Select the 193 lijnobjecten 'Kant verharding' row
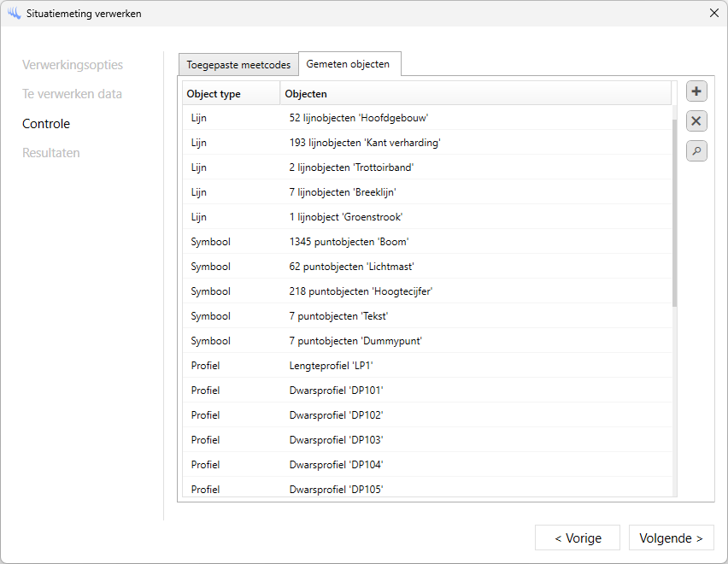 click(427, 143)
